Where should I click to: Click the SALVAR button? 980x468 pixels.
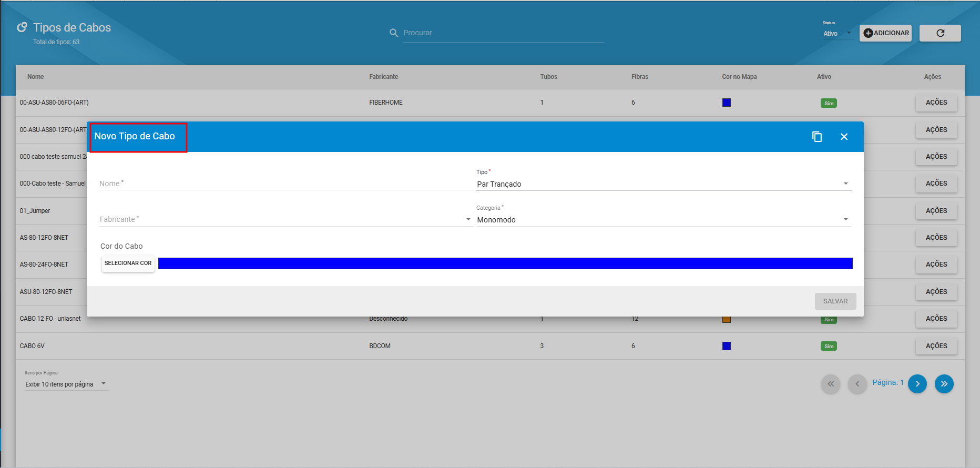click(x=835, y=301)
